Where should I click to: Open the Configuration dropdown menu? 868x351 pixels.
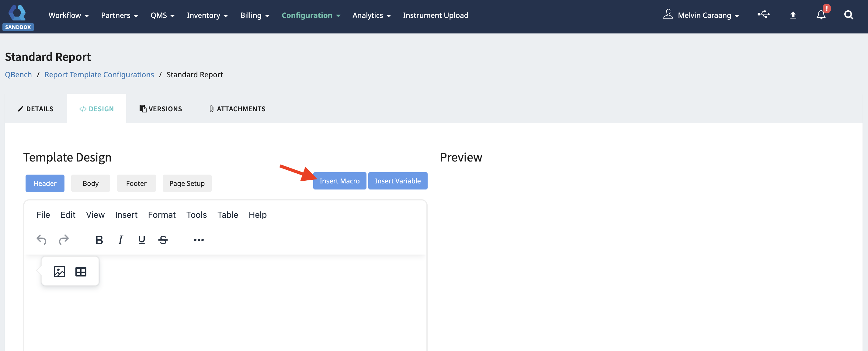[x=311, y=16]
